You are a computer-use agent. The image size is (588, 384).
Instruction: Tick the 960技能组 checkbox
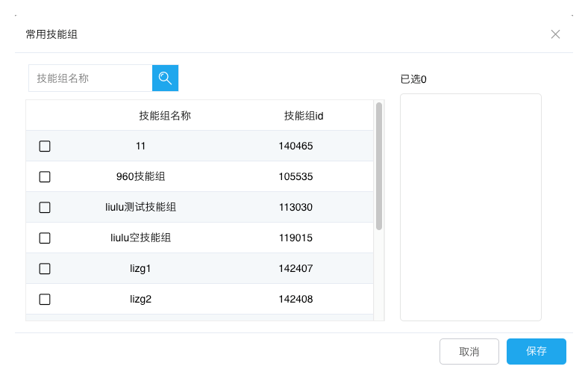[45, 177]
